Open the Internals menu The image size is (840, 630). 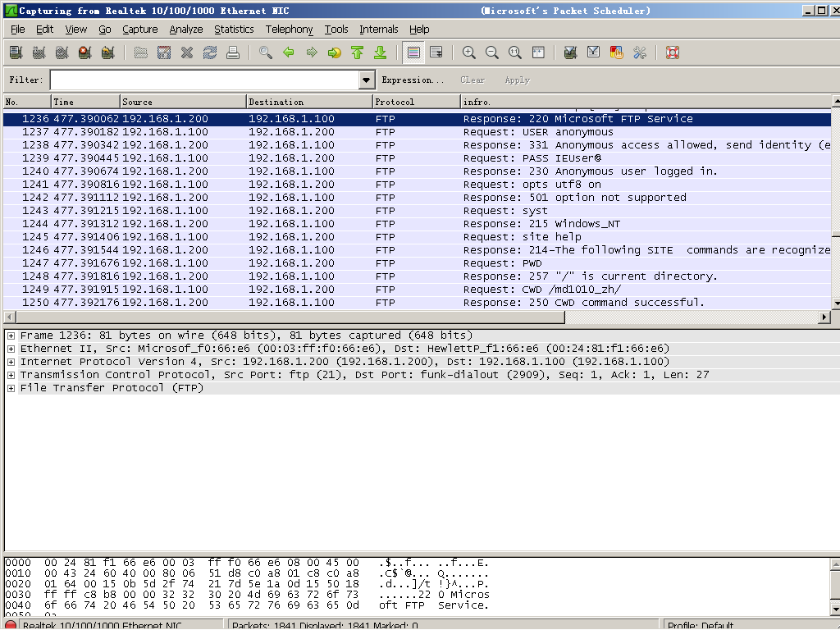click(379, 30)
